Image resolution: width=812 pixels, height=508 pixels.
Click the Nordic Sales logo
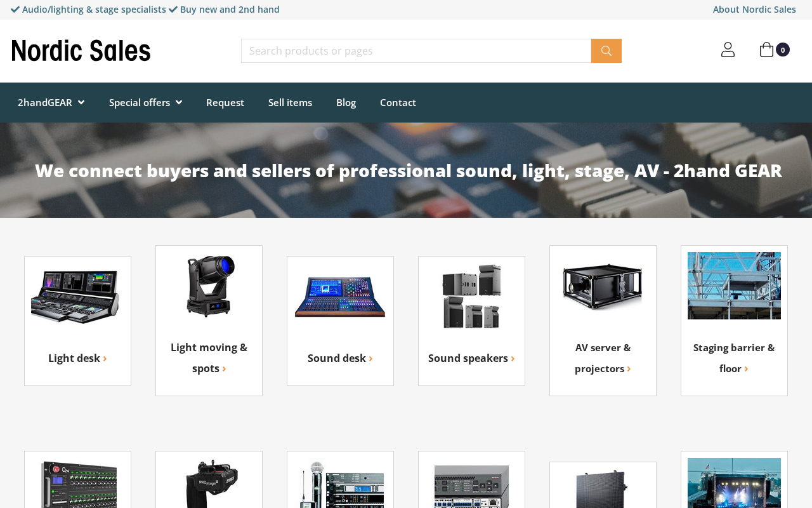81,51
